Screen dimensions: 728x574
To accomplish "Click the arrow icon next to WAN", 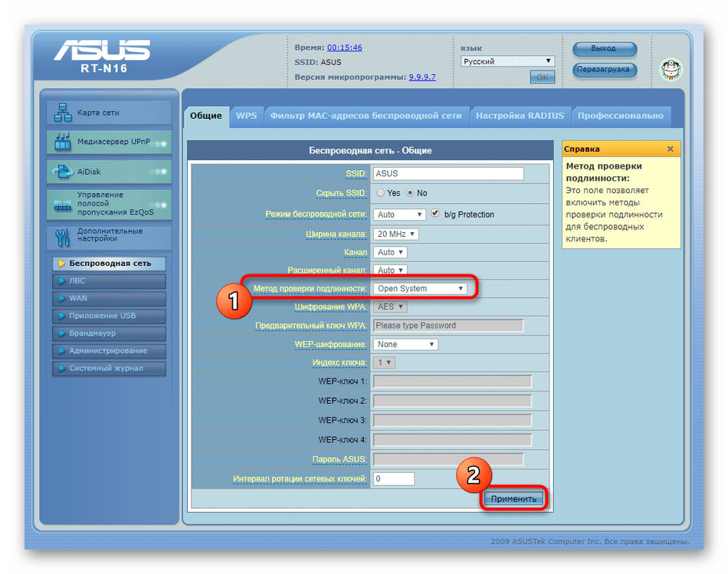I will (x=61, y=298).
